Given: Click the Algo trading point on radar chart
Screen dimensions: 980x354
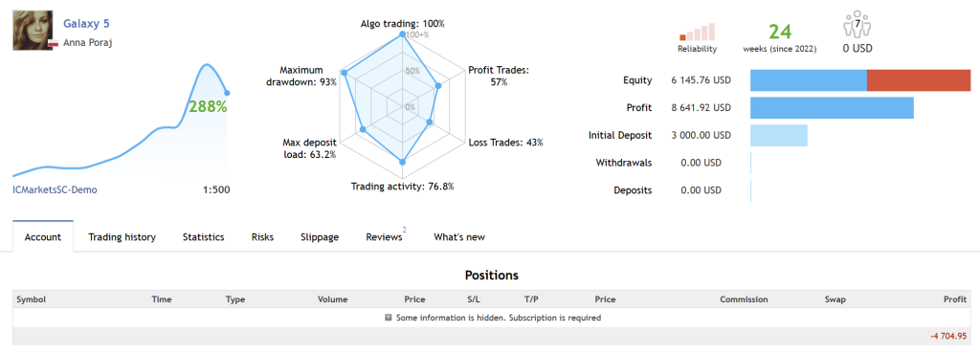Looking at the screenshot, I should click(402, 37).
